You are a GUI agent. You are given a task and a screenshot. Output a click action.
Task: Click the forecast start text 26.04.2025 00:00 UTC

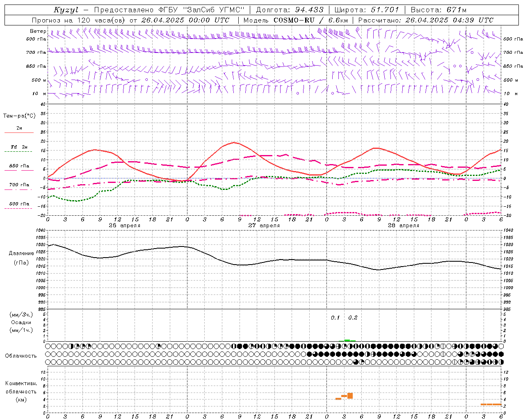point(185,20)
